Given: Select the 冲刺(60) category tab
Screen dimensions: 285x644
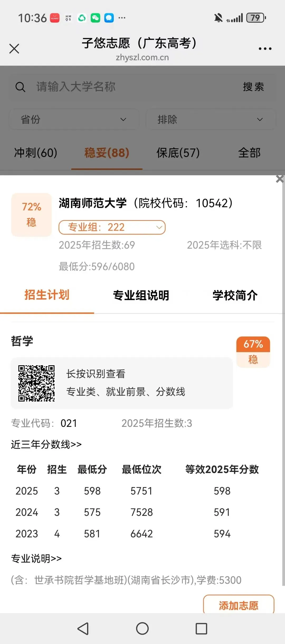Looking at the screenshot, I should pos(36,153).
